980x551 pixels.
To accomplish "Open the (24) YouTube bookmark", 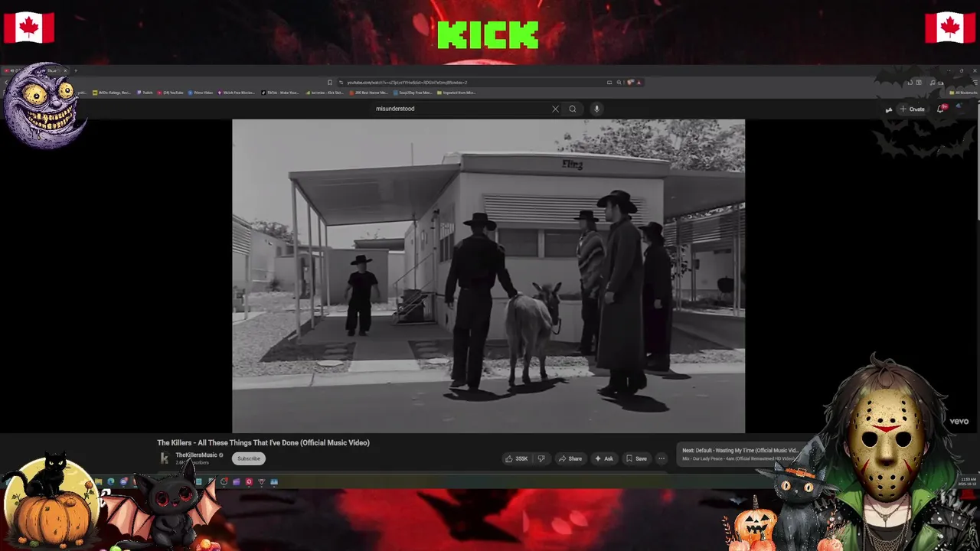I will (x=171, y=93).
